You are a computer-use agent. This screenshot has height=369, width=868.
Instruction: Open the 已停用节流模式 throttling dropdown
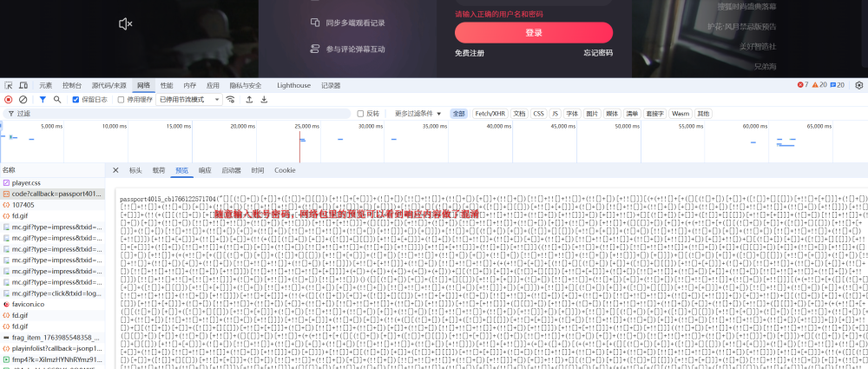[188, 100]
